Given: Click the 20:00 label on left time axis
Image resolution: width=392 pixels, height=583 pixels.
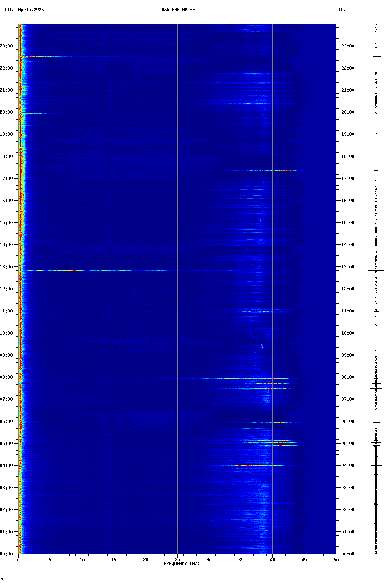Looking at the screenshot, I should click(x=6, y=112).
